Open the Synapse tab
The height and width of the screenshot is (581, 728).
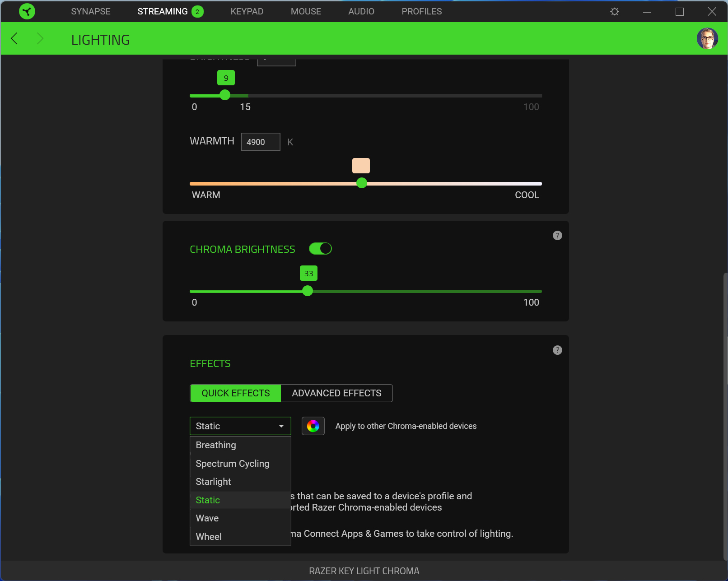click(x=91, y=12)
